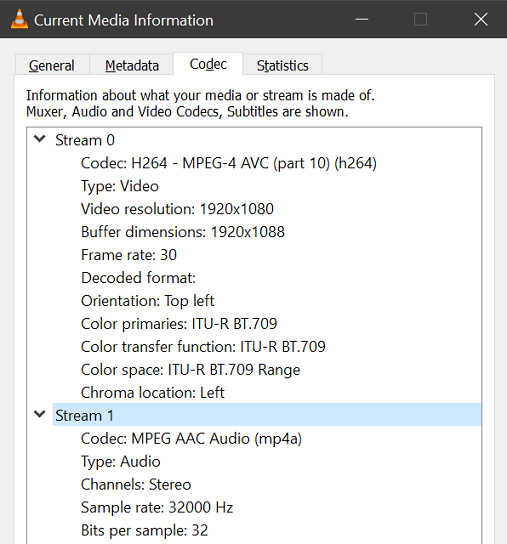The width and height of the screenshot is (507, 544).
Task: Select the Type: Audio row
Action: tap(121, 461)
